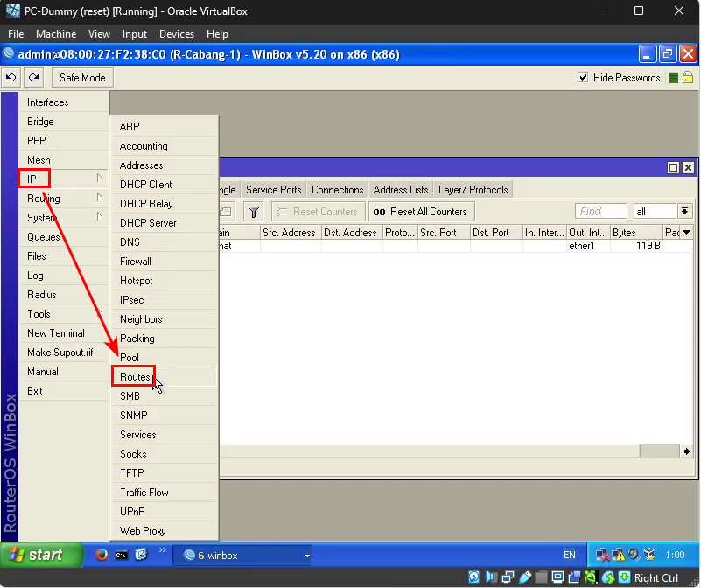Click the Dst. Port column header
The image size is (701, 588).
pos(496,233)
